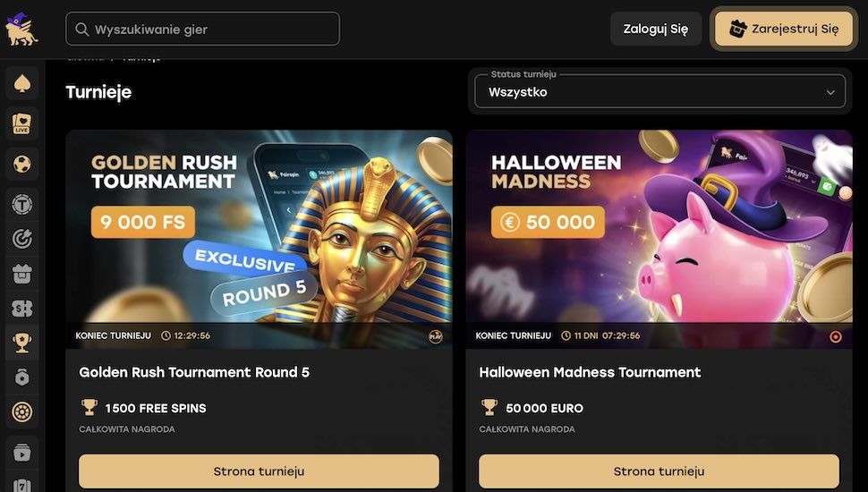Open the Halloween Madness Tournament title link
Screen dimensions: 868x492
coord(590,372)
